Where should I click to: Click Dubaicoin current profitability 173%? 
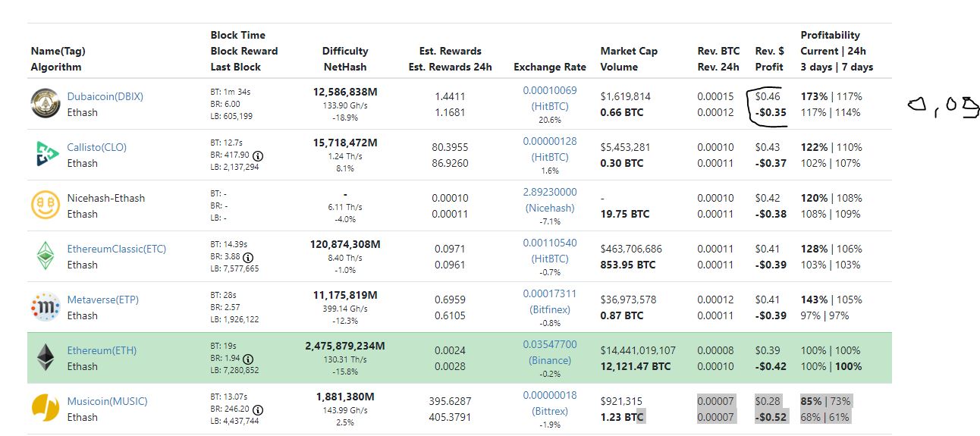(814, 96)
